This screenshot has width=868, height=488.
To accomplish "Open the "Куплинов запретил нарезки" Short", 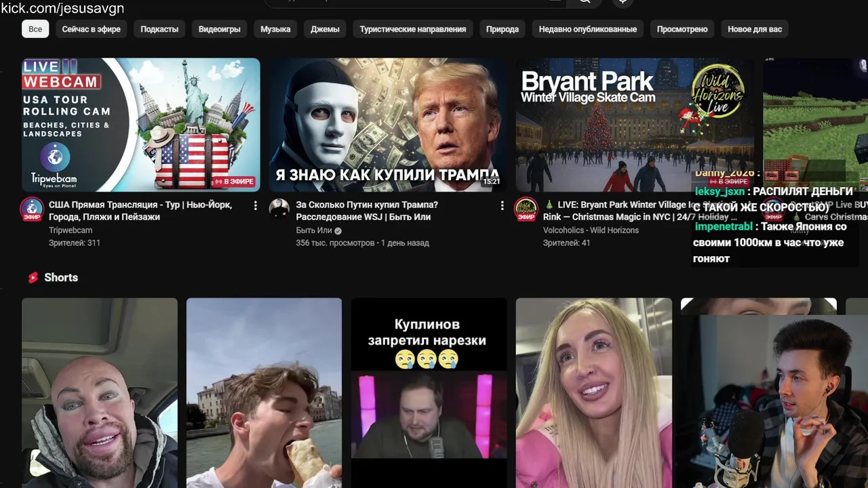I will coord(429,393).
